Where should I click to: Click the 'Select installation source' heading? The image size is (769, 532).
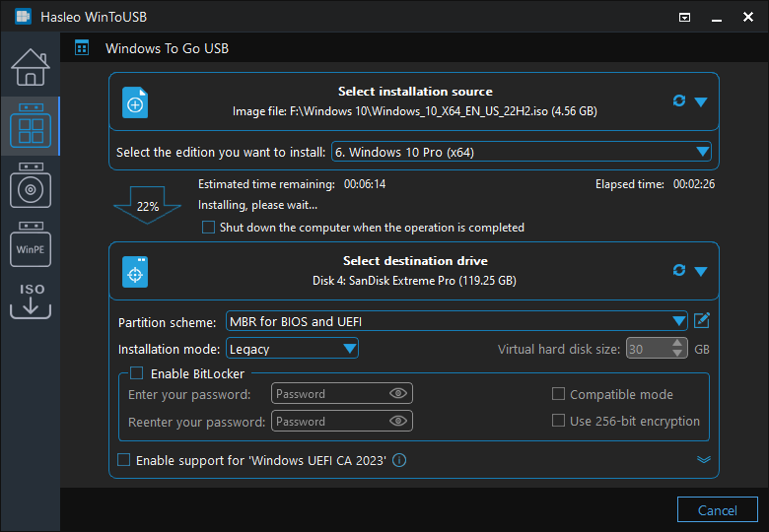(415, 92)
